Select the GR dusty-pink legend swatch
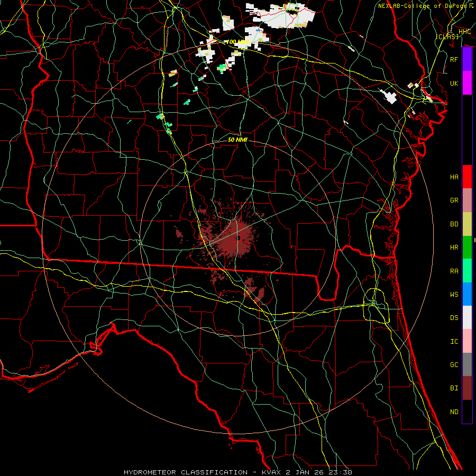Image resolution: width=476 pixels, height=476 pixels. [467, 200]
